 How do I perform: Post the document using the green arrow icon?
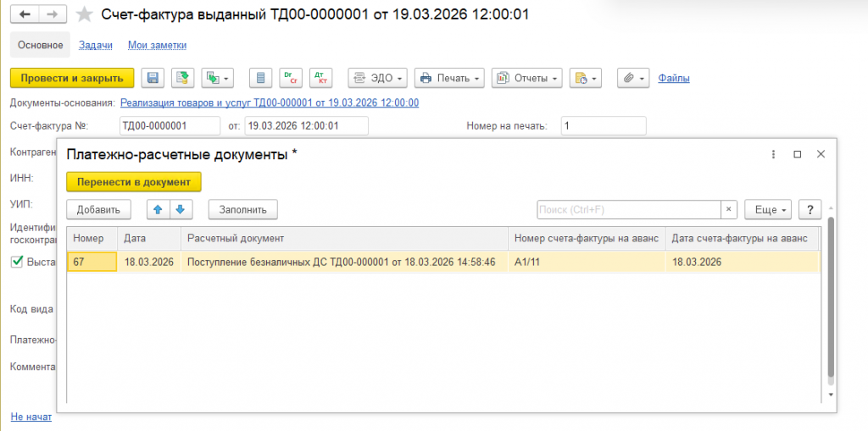(x=183, y=78)
